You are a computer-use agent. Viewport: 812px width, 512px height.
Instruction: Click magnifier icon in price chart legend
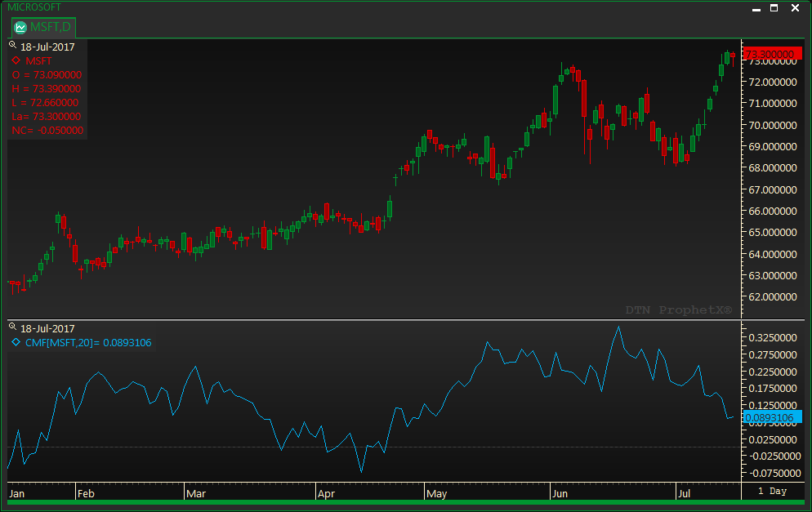tap(14, 46)
